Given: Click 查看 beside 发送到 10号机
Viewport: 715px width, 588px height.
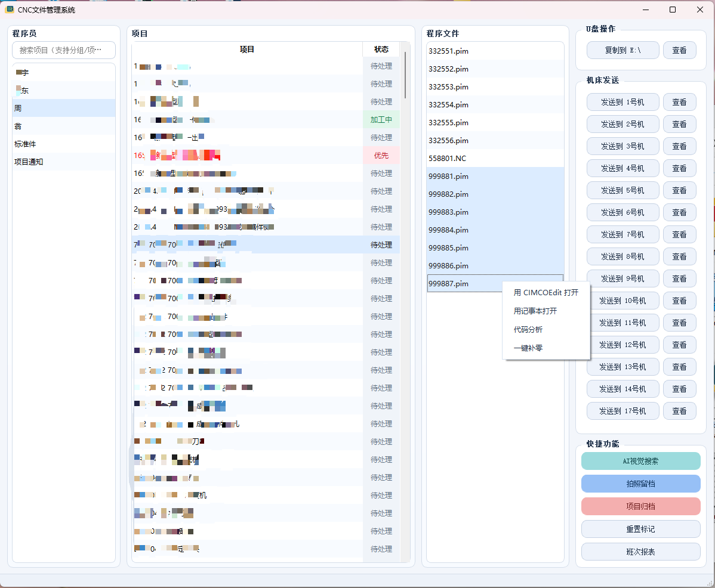Looking at the screenshot, I should [679, 301].
